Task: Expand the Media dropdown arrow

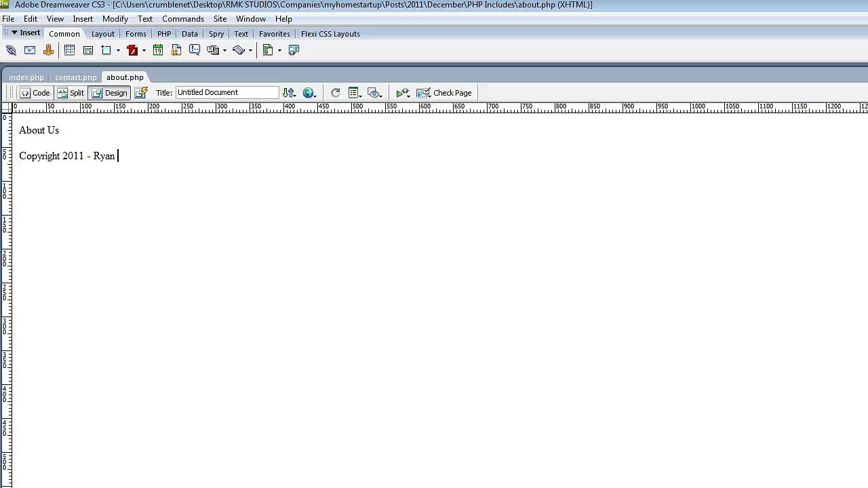Action: [x=144, y=50]
